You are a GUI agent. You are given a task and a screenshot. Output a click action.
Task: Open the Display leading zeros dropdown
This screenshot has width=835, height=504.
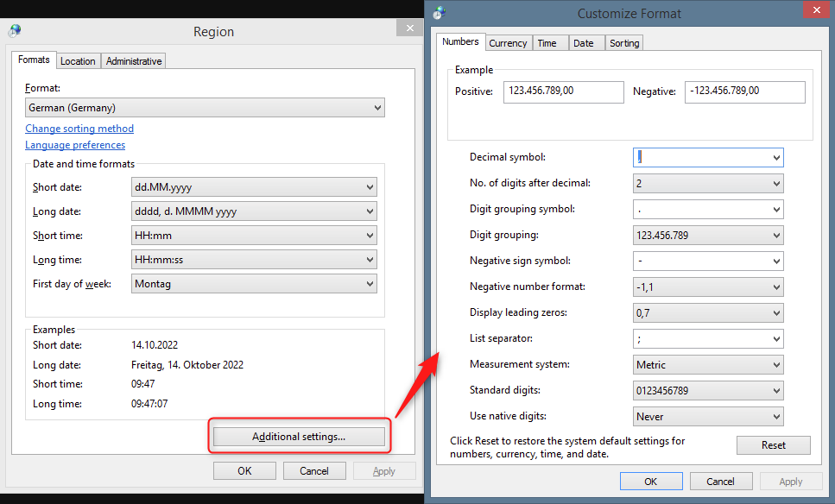click(x=708, y=313)
